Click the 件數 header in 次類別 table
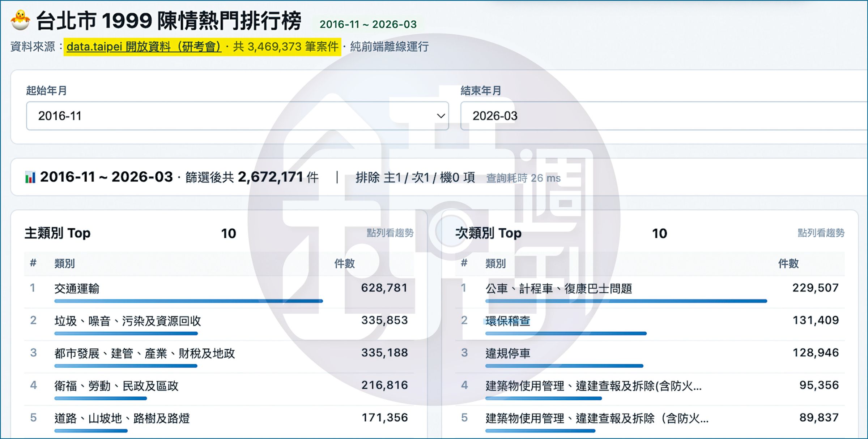The height and width of the screenshot is (439, 868). [788, 263]
